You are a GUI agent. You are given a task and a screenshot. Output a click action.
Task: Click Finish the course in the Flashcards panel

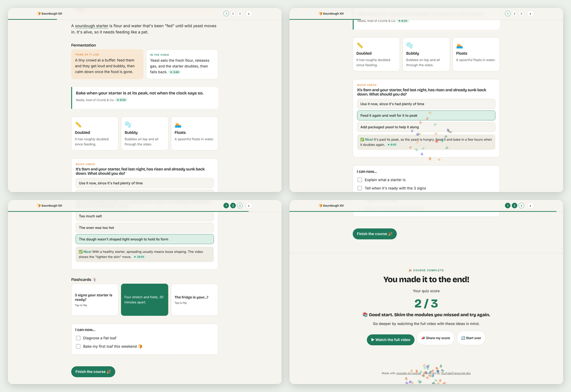[93, 372]
